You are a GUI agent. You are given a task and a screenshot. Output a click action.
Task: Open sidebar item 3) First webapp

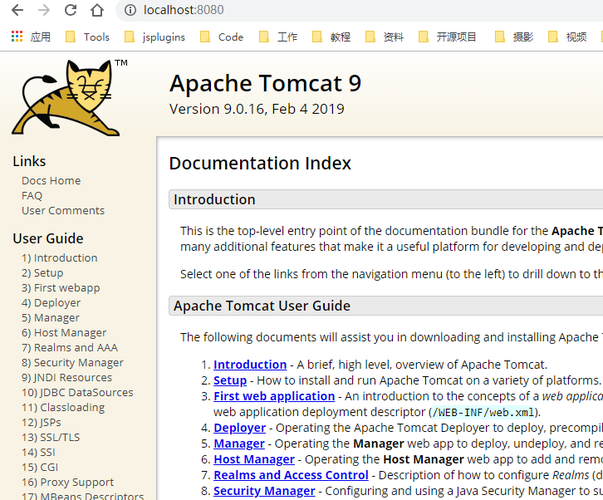pyautogui.click(x=61, y=288)
